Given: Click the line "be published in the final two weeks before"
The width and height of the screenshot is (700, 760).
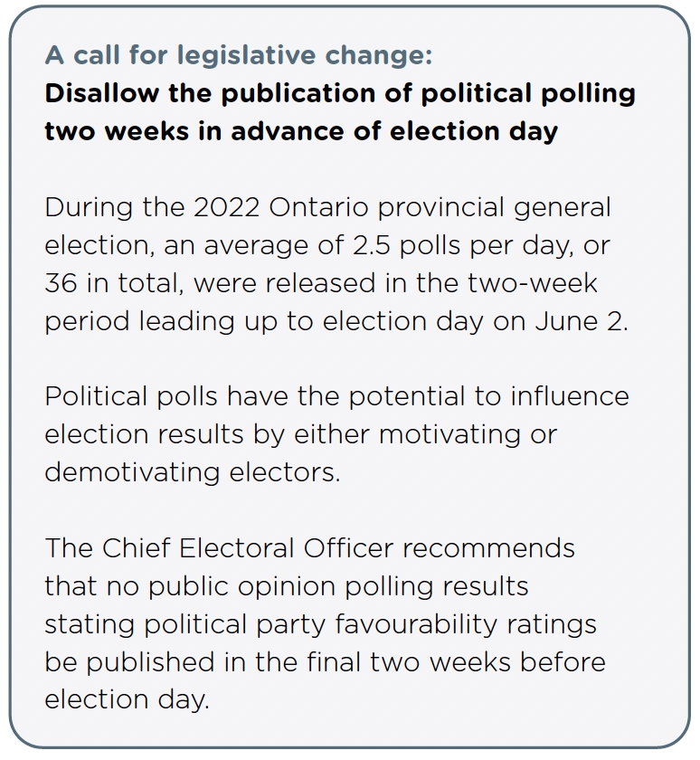Looking at the screenshot, I should 325,662.
